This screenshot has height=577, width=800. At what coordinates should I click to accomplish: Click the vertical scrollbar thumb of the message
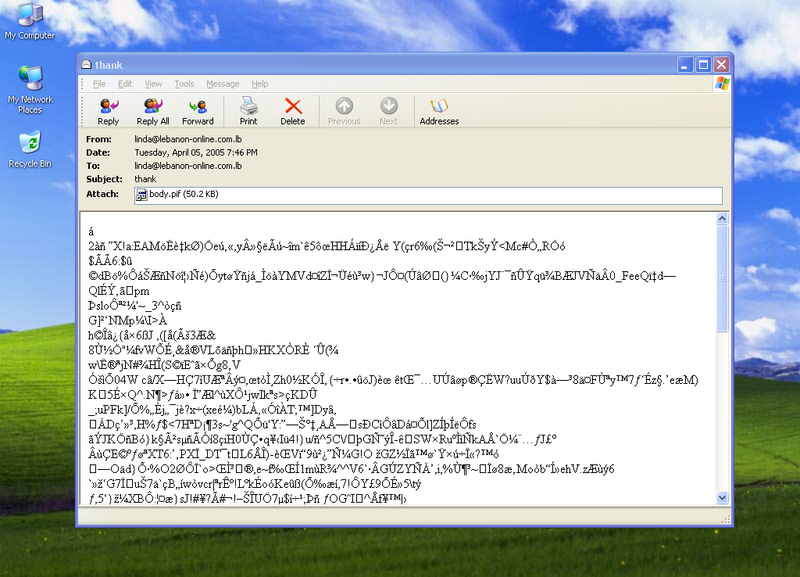click(x=722, y=279)
